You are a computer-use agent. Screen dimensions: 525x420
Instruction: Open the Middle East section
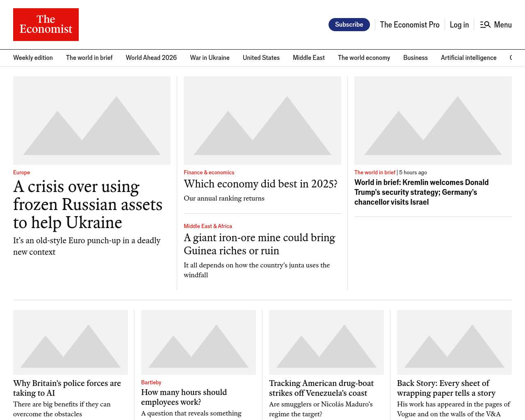tap(308, 58)
